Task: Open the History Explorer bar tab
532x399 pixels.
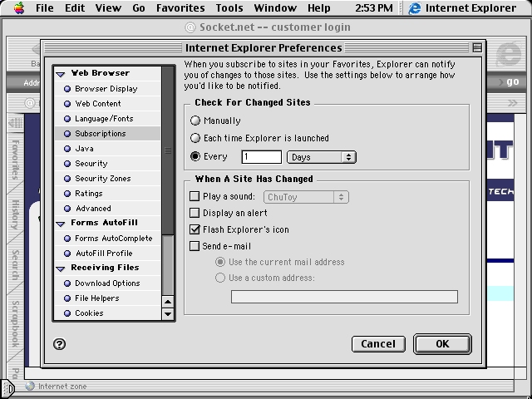Action: point(15,214)
